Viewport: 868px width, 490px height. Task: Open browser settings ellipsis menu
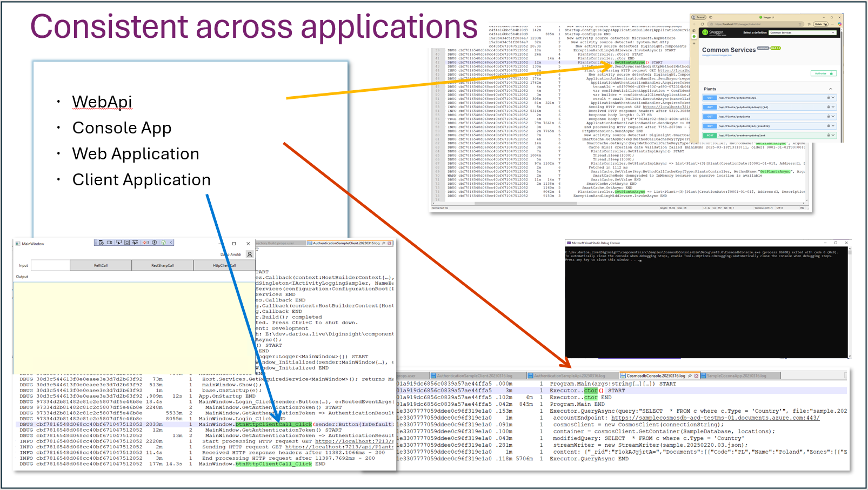click(x=832, y=24)
